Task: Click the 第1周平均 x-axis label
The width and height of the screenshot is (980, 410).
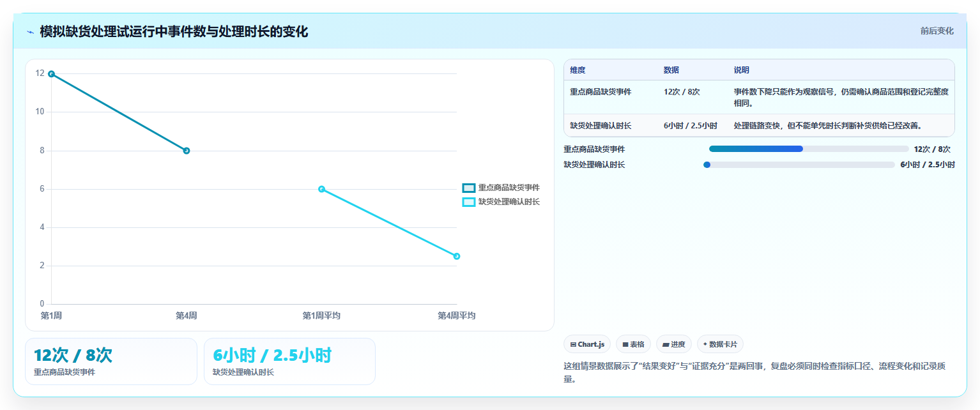Action: click(321, 315)
